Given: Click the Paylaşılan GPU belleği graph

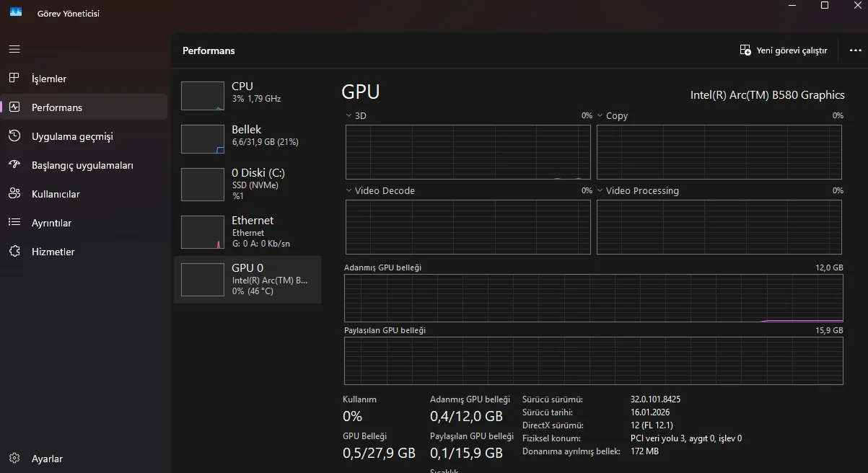Looking at the screenshot, I should [594, 360].
